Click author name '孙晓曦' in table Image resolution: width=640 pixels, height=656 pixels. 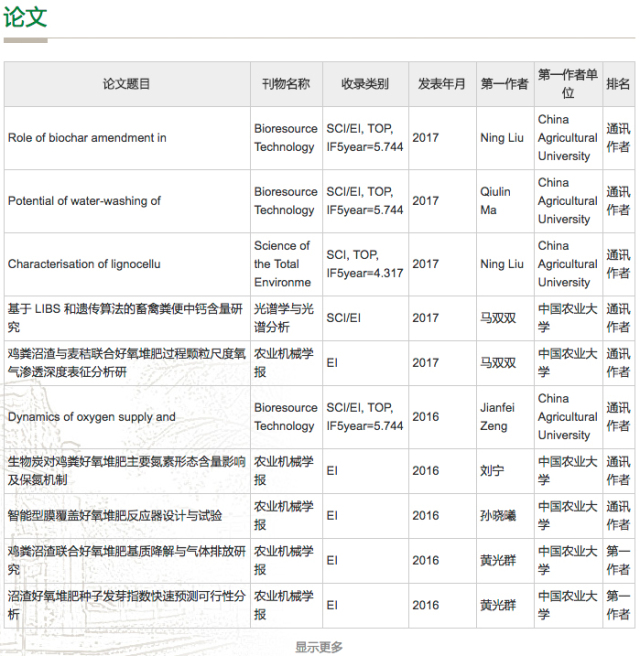pyautogui.click(x=498, y=516)
